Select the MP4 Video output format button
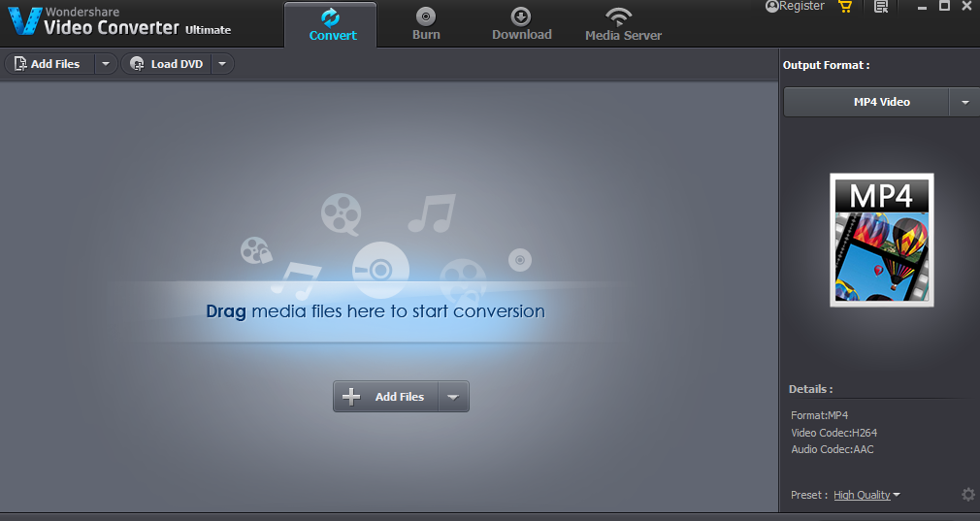Image resolution: width=980 pixels, height=521 pixels. click(866, 102)
